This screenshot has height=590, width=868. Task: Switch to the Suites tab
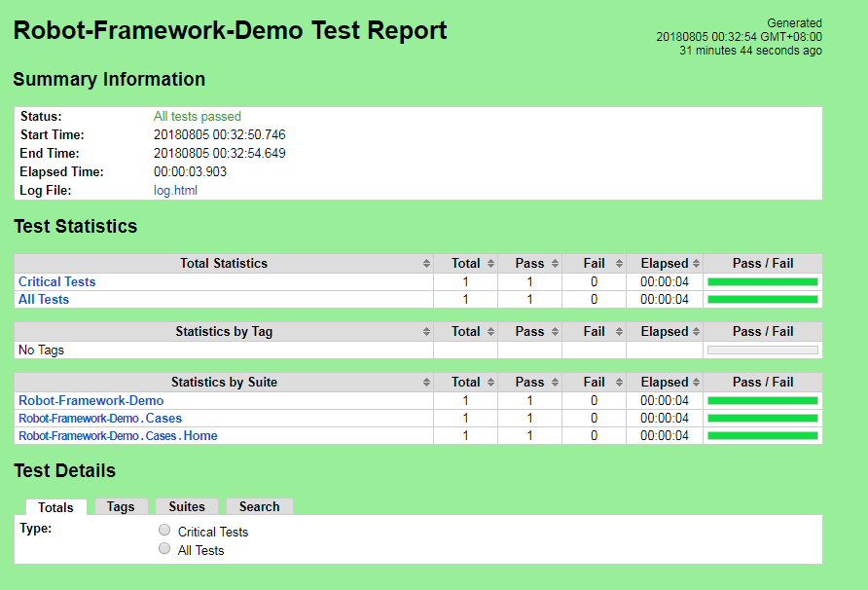tap(187, 506)
